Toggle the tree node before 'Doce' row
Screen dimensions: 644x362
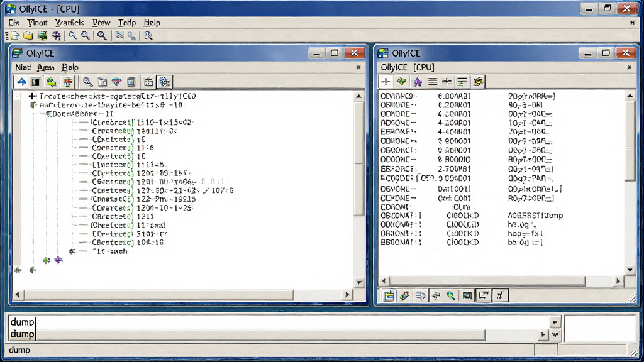tap(48, 114)
